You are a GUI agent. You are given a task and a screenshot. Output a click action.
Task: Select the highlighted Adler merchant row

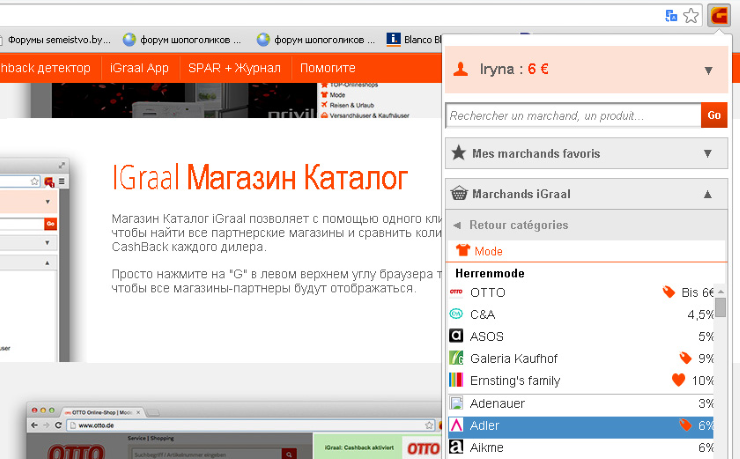(580, 426)
